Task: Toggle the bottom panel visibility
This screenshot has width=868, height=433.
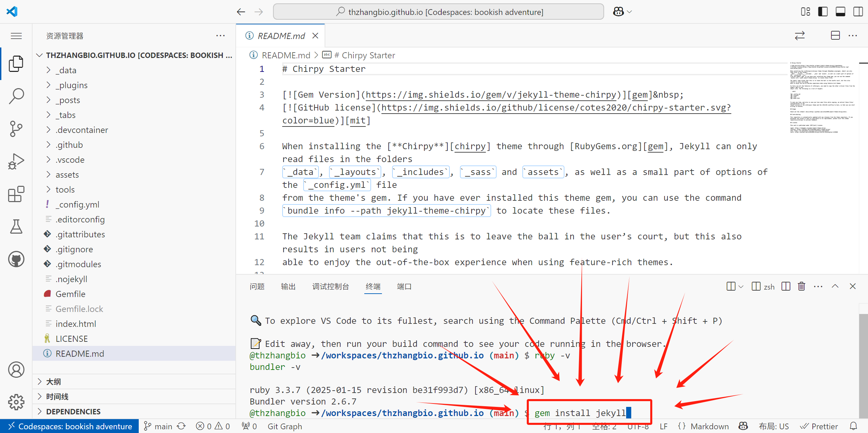Action: [840, 12]
